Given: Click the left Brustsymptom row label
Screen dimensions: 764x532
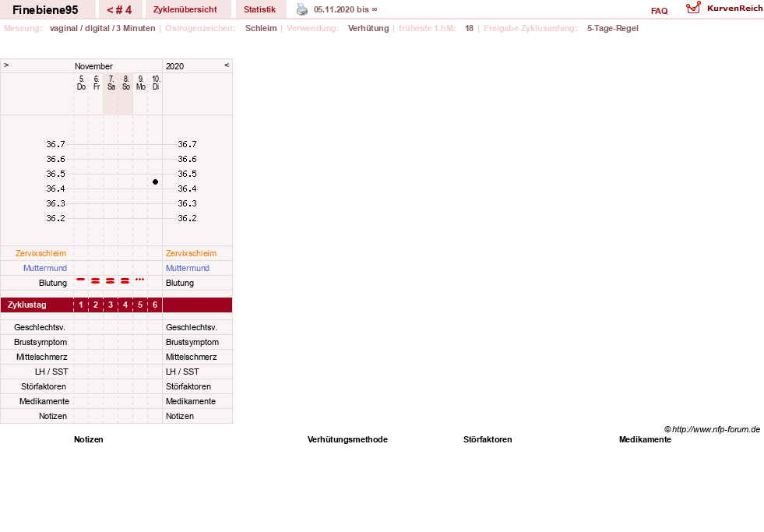Looking at the screenshot, I should coord(40,342).
